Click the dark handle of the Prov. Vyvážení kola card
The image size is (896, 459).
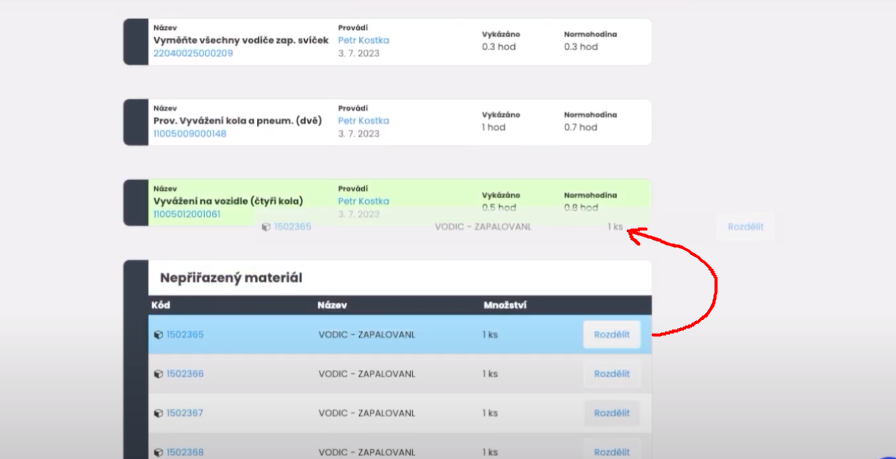136,122
